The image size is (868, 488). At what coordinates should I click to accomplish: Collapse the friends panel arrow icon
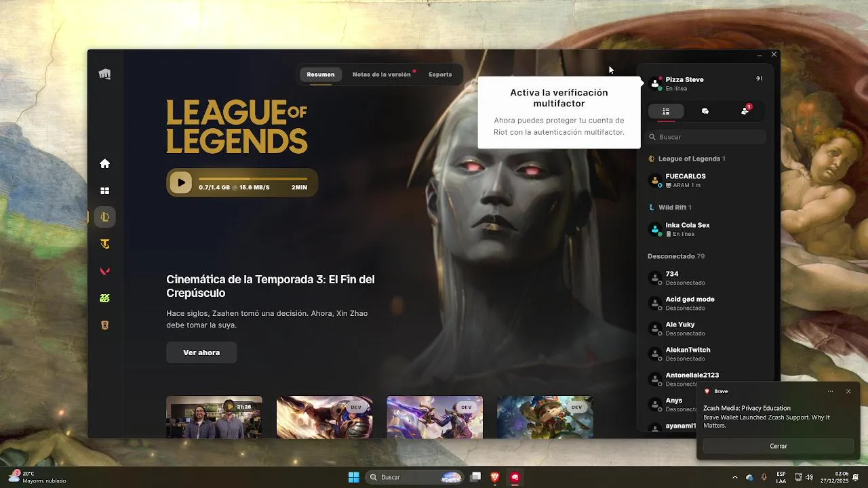(x=759, y=79)
